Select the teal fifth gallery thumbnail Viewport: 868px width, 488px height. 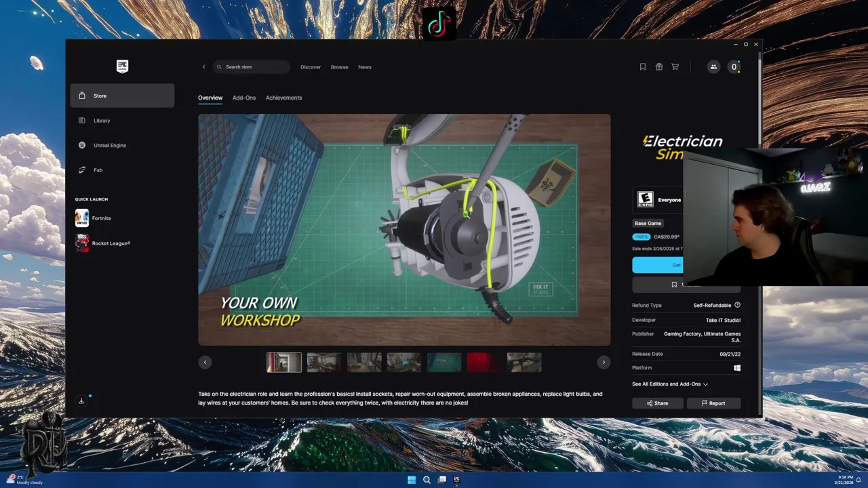pos(444,363)
